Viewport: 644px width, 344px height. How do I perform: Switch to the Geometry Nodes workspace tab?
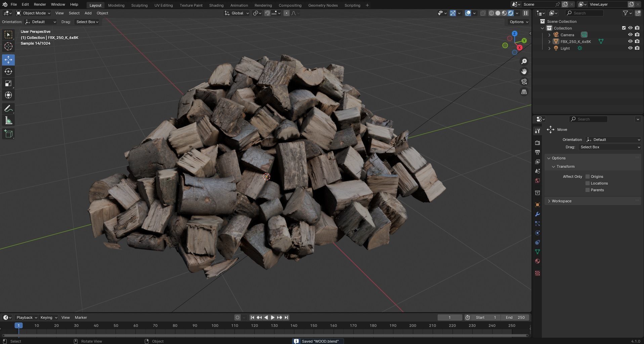tap(323, 5)
